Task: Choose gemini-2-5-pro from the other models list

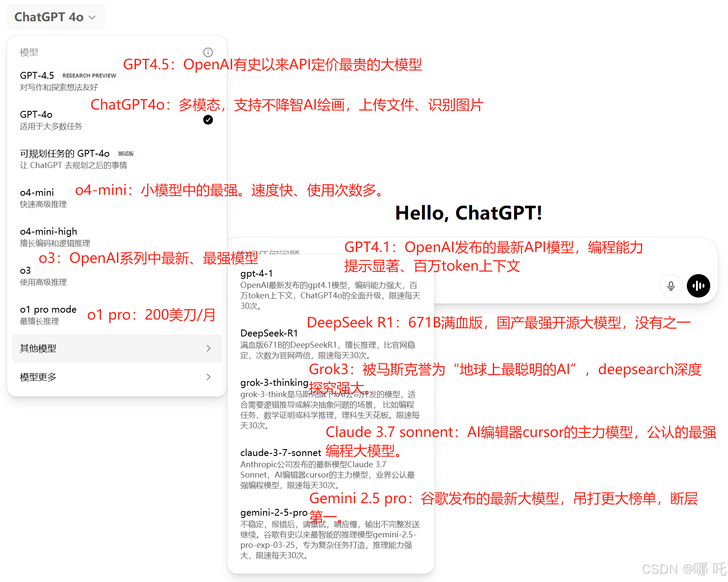Action: coord(330,533)
